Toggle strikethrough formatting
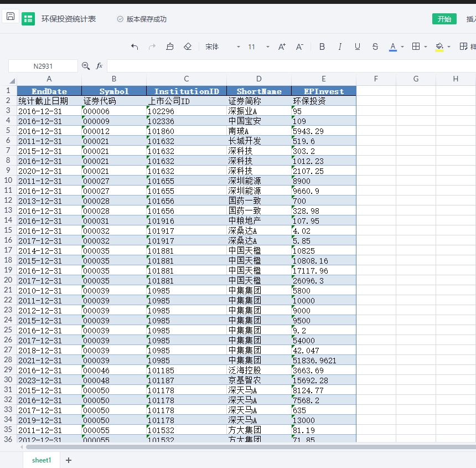The width and height of the screenshot is (476, 468). point(375,47)
